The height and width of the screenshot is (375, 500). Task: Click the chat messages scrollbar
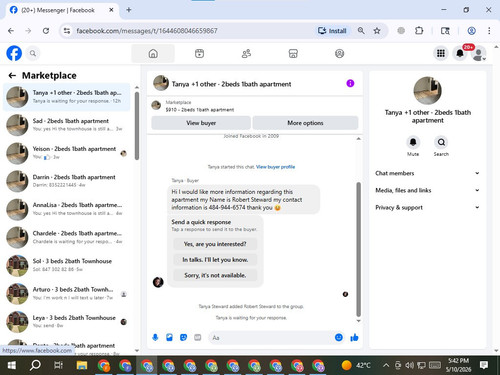pos(359,249)
